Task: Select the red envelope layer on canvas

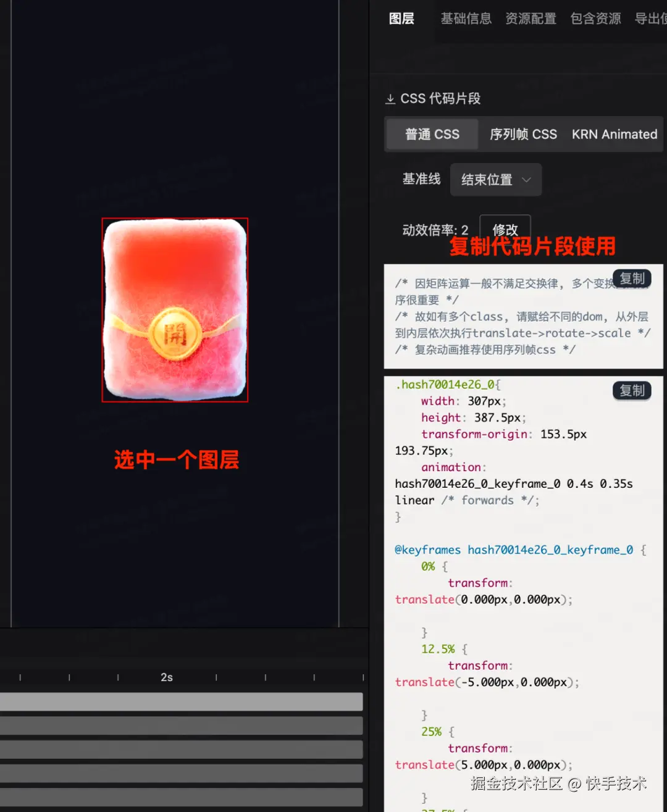Action: 175,310
